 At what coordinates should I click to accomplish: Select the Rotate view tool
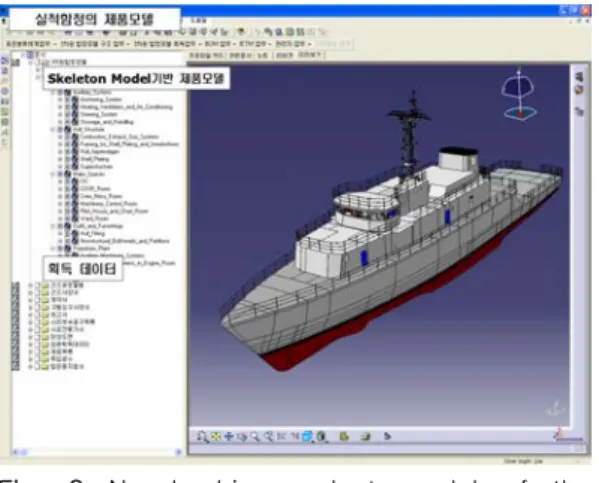click(x=242, y=436)
